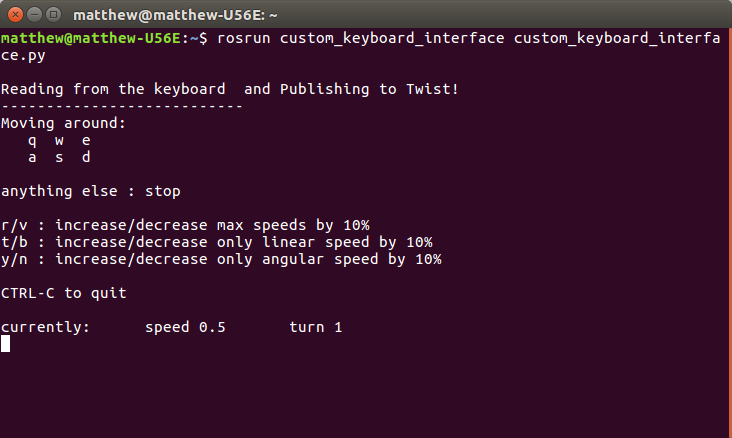Click the window title matthew@matthew-U56E
Screen dimensions: 732x438
176,15
